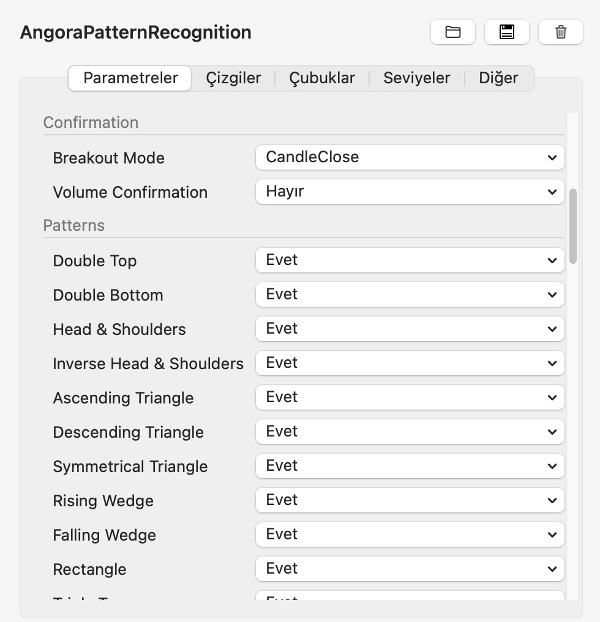Open the Seviyeler tab
Image resolution: width=600 pixels, height=622 pixels.
pos(416,78)
